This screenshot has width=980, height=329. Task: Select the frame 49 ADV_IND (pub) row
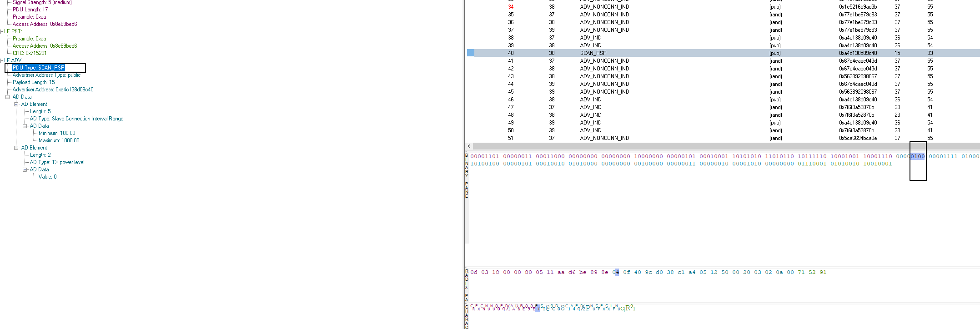[723, 123]
